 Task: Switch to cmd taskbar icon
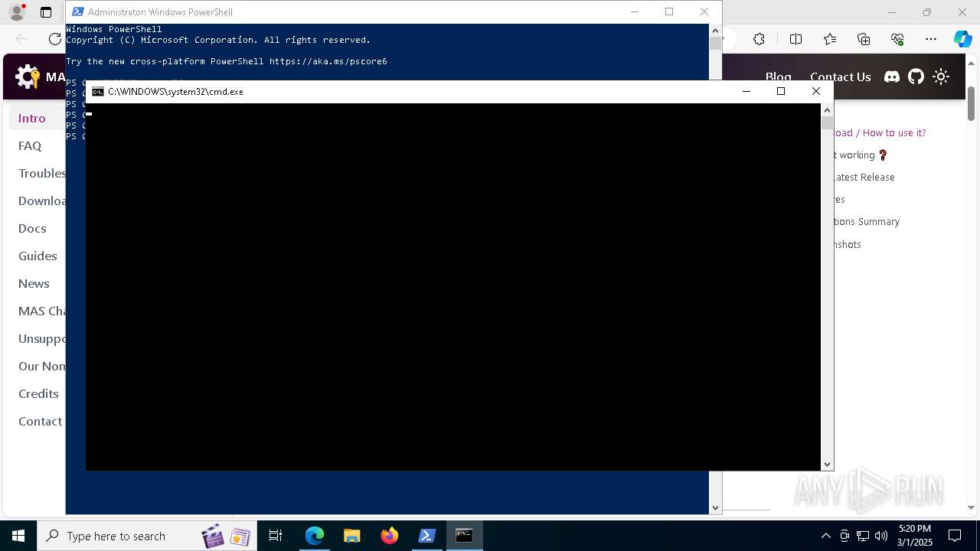[x=464, y=536]
